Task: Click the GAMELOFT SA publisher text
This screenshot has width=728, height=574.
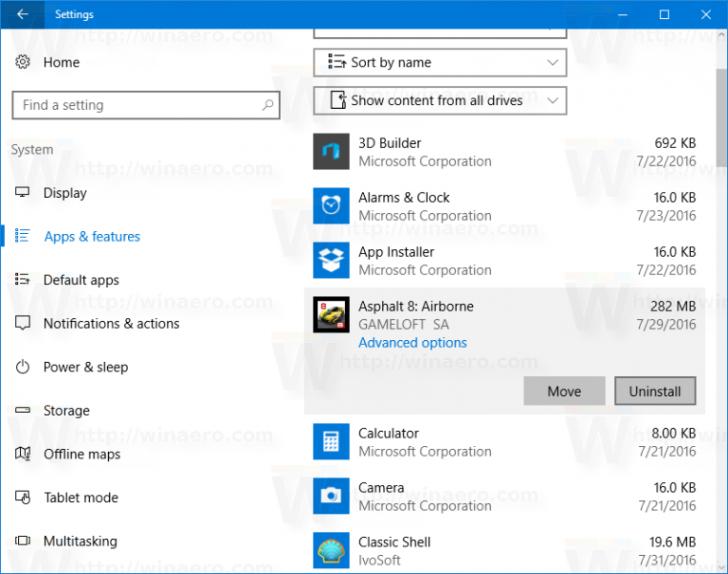Action: (x=404, y=324)
